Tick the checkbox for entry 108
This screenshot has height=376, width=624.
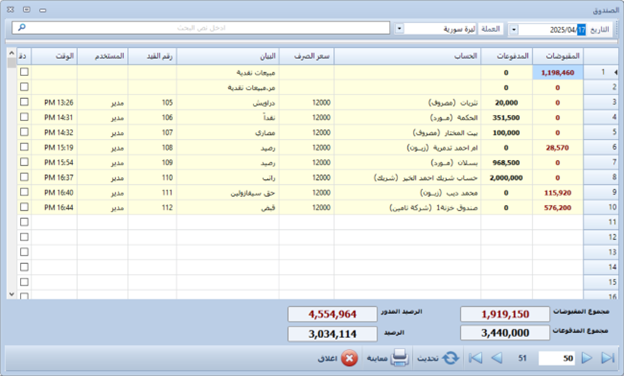click(24, 147)
